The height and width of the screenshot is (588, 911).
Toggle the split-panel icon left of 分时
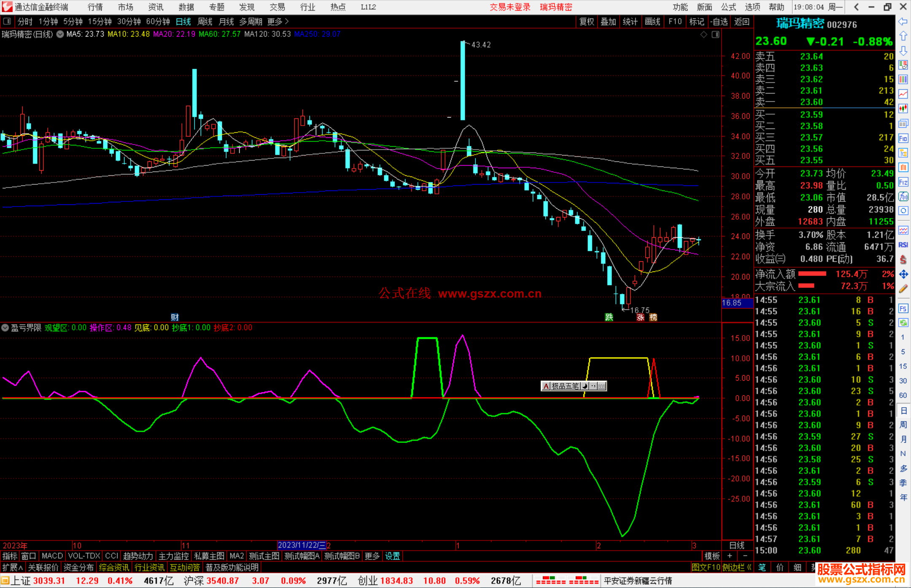click(7, 21)
